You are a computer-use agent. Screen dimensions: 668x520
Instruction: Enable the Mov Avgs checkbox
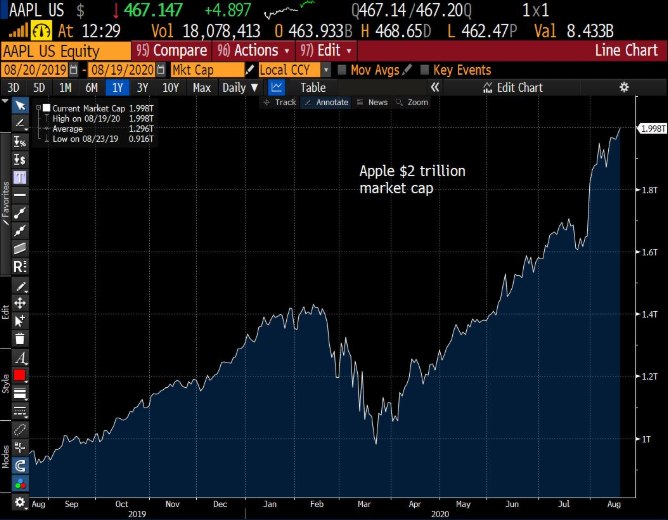click(x=342, y=70)
